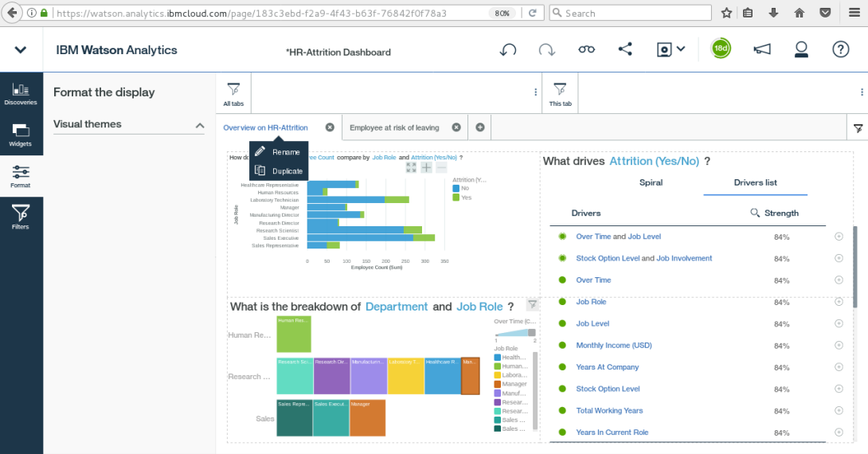Select Duplicate from tab context menu

point(279,171)
